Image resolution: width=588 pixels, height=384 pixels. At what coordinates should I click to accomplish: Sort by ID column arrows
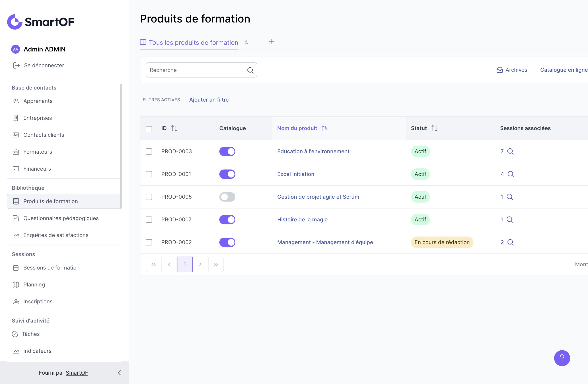(x=174, y=128)
